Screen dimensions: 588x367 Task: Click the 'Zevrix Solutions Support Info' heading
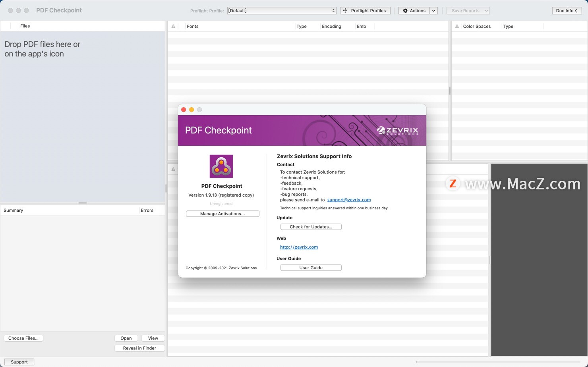pyautogui.click(x=314, y=156)
